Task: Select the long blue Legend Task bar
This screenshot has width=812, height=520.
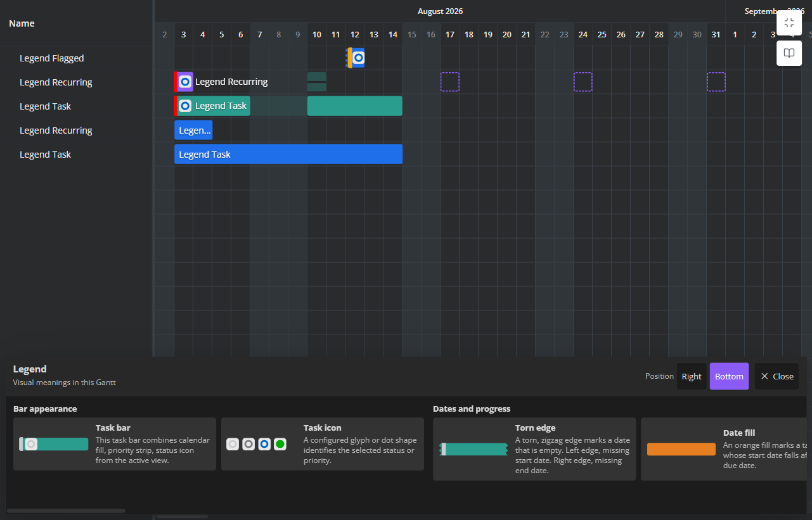Action: (x=288, y=154)
